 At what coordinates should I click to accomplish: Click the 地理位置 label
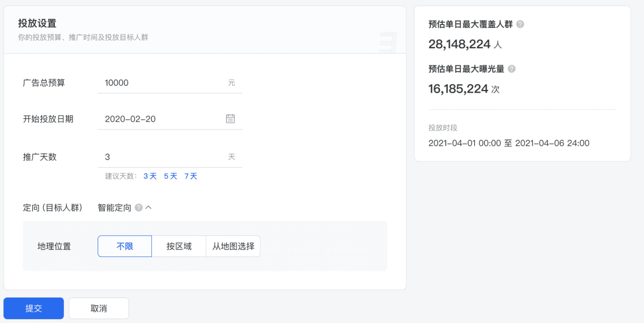tap(54, 246)
